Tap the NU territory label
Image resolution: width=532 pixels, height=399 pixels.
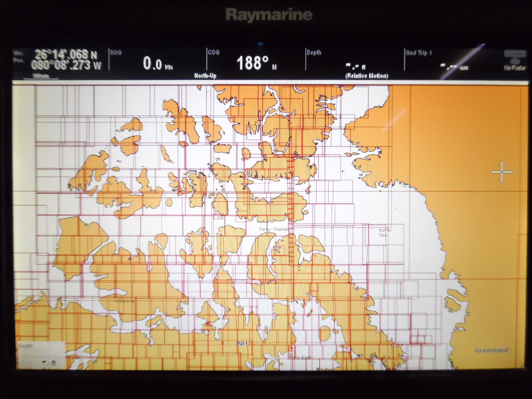242,344
